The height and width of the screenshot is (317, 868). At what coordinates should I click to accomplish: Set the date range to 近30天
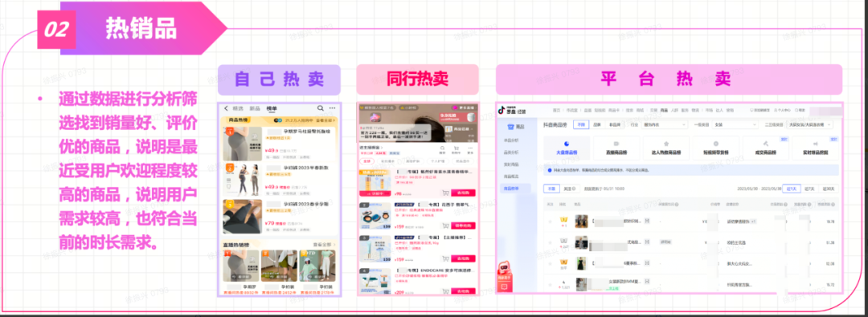click(x=829, y=189)
